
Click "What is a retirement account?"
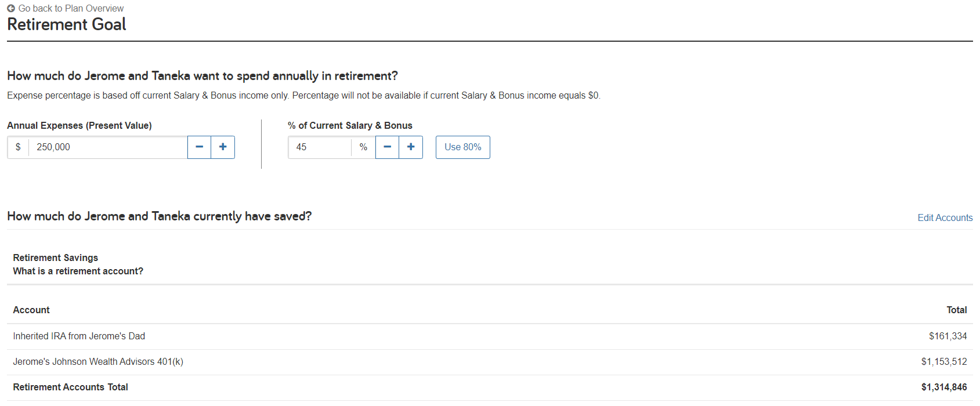click(78, 271)
